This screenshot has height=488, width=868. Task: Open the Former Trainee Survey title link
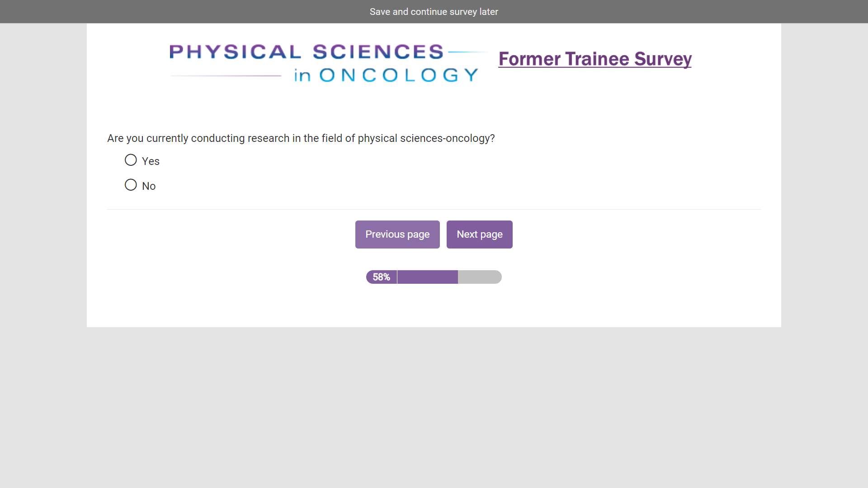(x=595, y=59)
